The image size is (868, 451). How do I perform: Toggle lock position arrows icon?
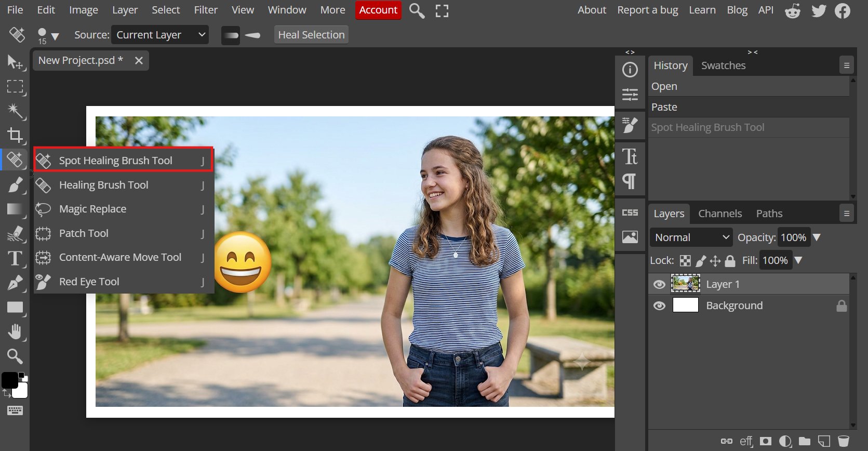(715, 261)
